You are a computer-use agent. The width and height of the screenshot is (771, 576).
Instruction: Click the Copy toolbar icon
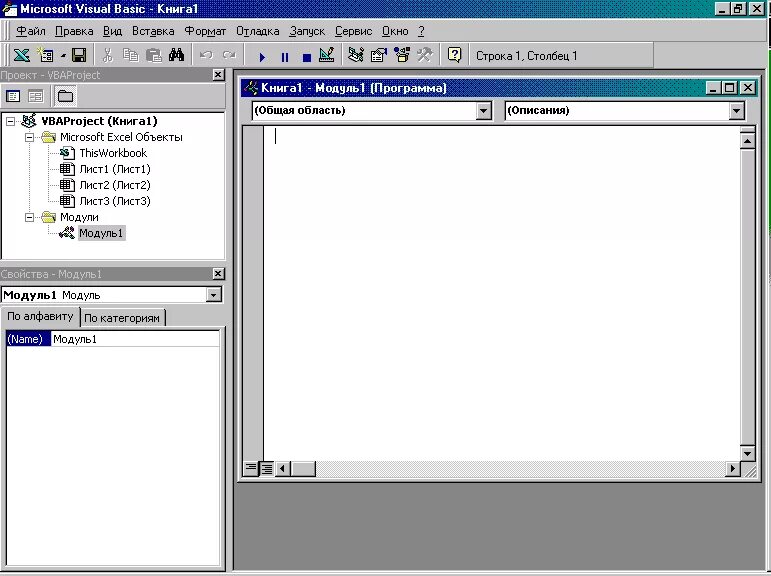[130, 55]
